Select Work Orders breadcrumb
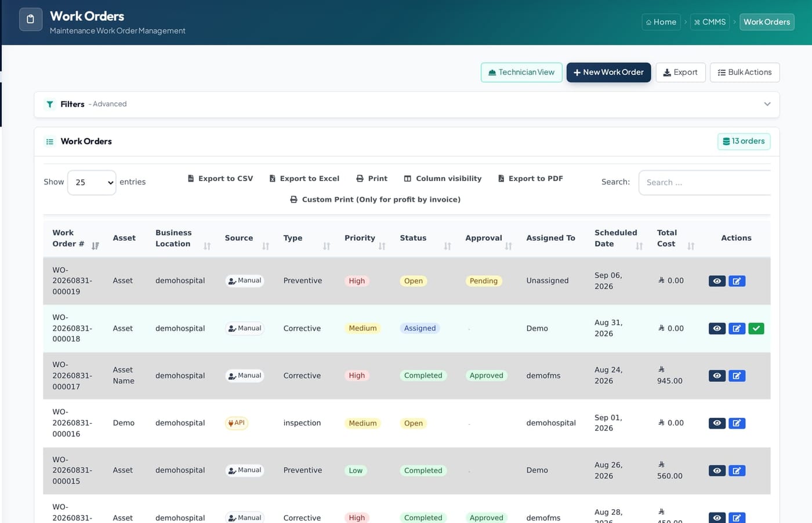This screenshot has width=812, height=523. [767, 22]
